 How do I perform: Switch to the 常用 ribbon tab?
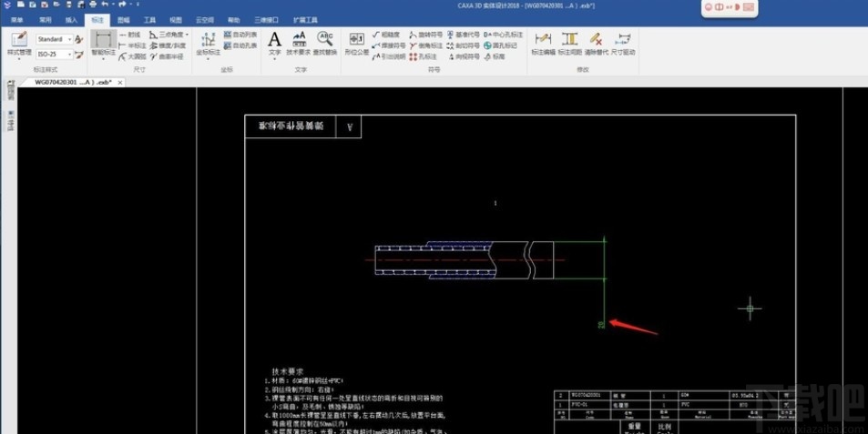45,20
